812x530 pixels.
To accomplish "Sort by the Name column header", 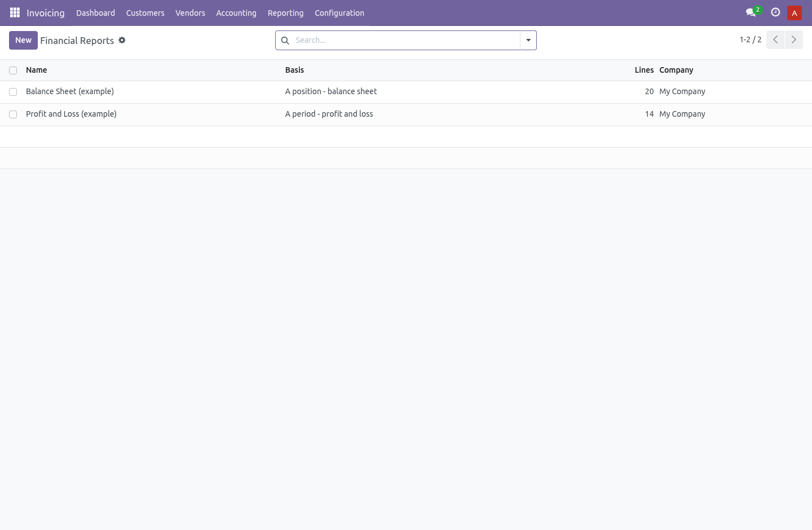I will 37,70.
